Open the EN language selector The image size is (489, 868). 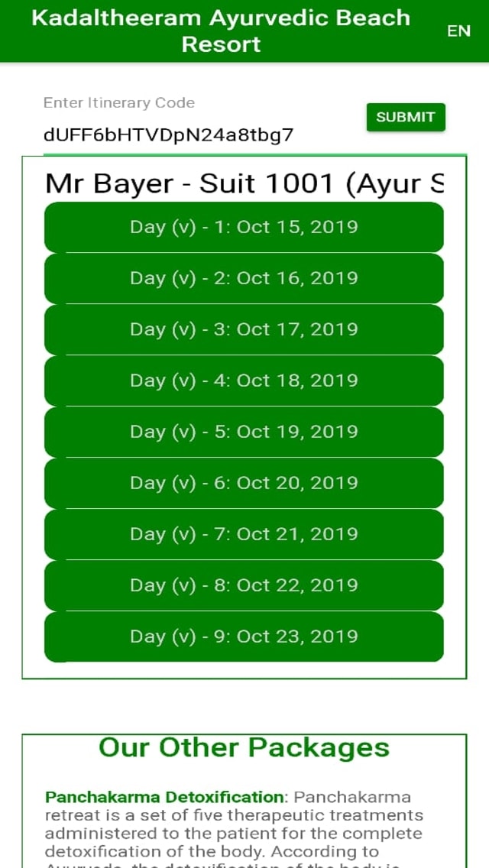click(x=458, y=31)
